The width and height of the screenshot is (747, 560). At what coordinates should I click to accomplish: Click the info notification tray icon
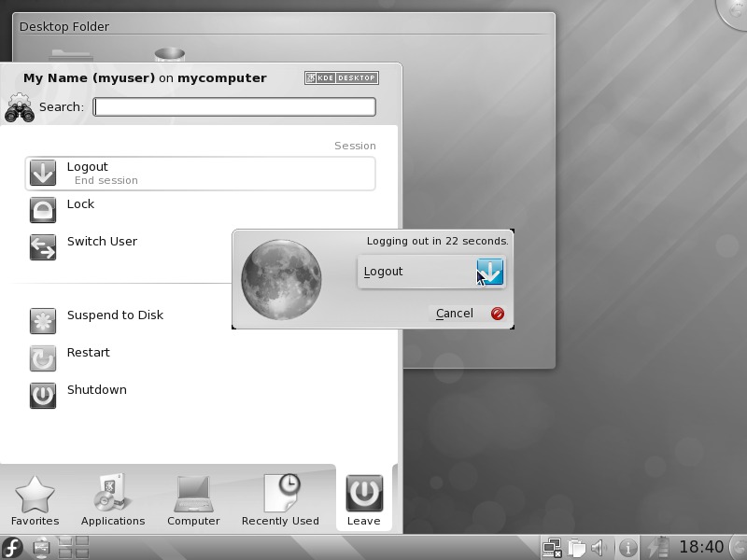[628, 548]
